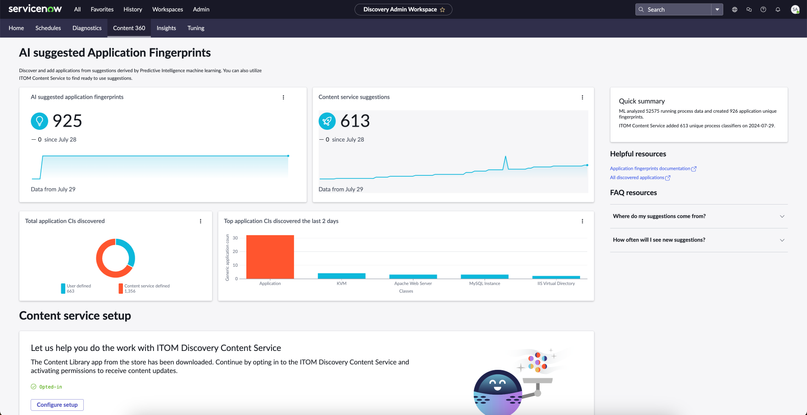Viewport: 807px width, 415px height.
Task: Click the blue User defined legend swatch
Action: tap(63, 288)
